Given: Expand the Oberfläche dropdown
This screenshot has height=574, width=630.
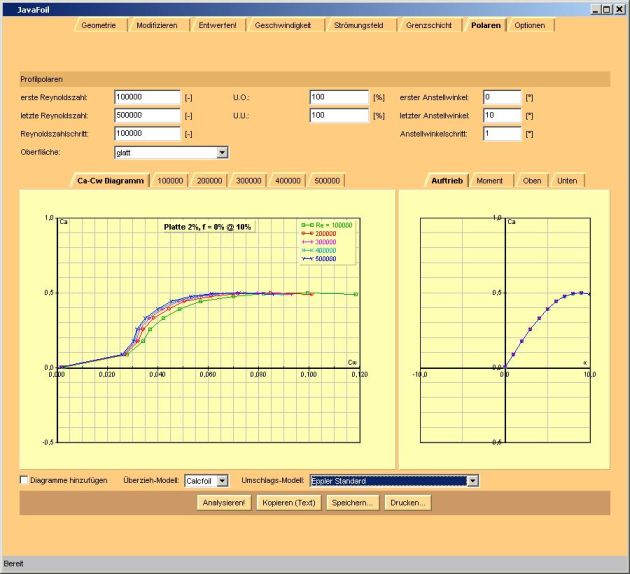Looking at the screenshot, I should click(222, 153).
